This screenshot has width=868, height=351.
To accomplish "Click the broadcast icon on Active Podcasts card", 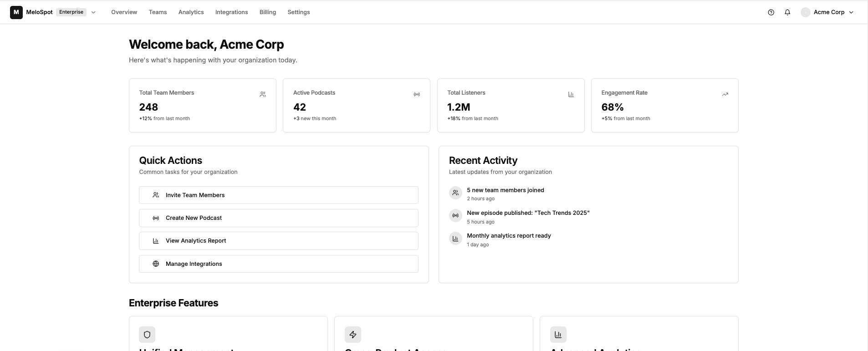I will point(417,94).
